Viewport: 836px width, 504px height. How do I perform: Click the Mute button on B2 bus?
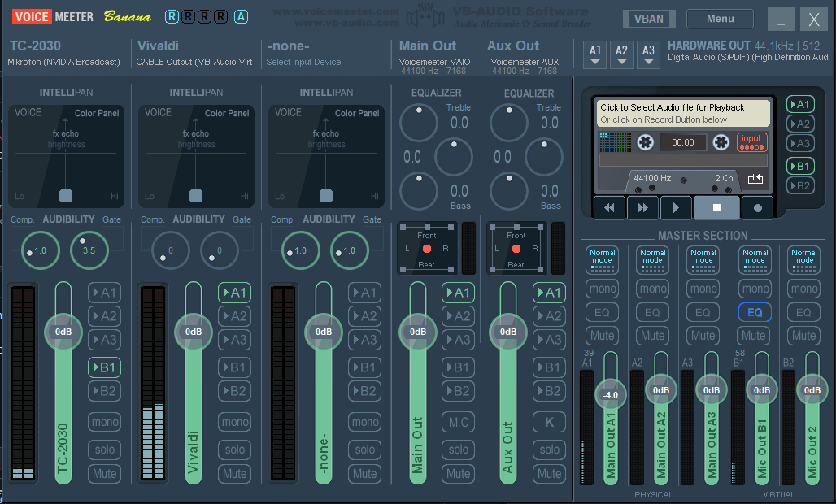coord(803,336)
